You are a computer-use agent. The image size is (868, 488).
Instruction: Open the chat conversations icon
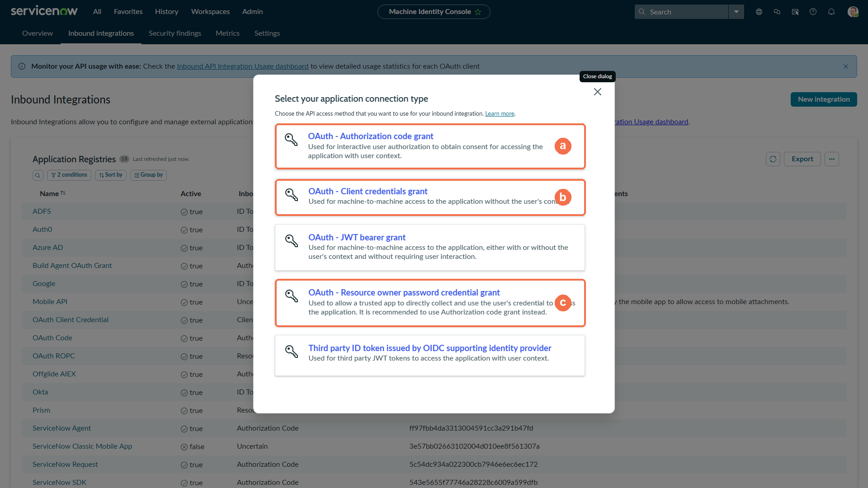pos(777,12)
